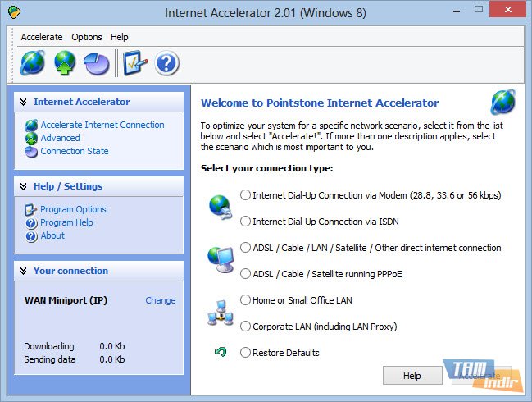
Task: Collapse the Internet Accelerator panel chevron
Action: click(24, 102)
